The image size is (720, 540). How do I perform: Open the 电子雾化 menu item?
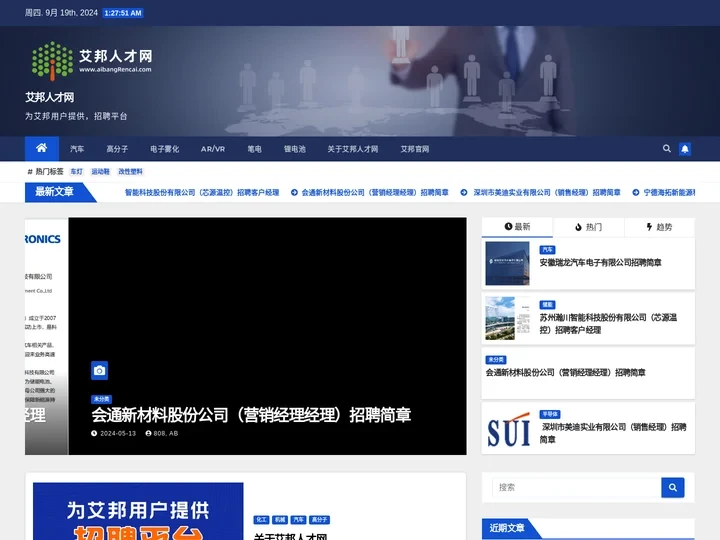pyautogui.click(x=164, y=149)
